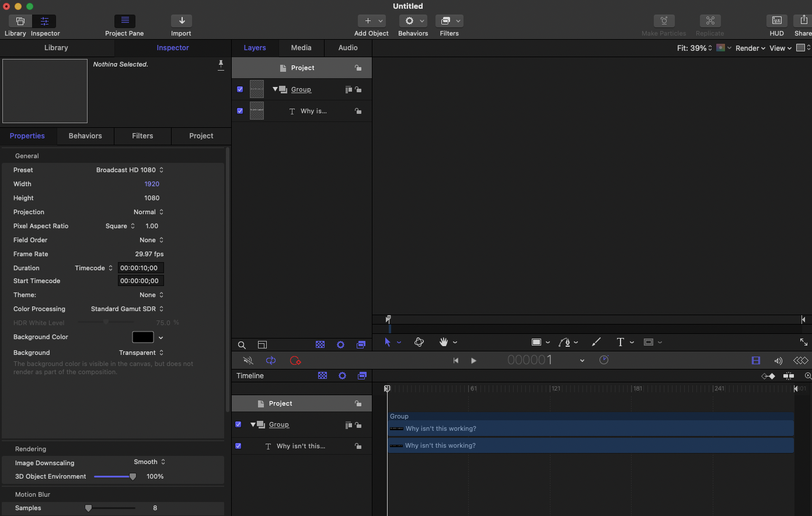Open the Preset Broadcast HD 1080 dropdown
812x516 pixels.
click(130, 170)
